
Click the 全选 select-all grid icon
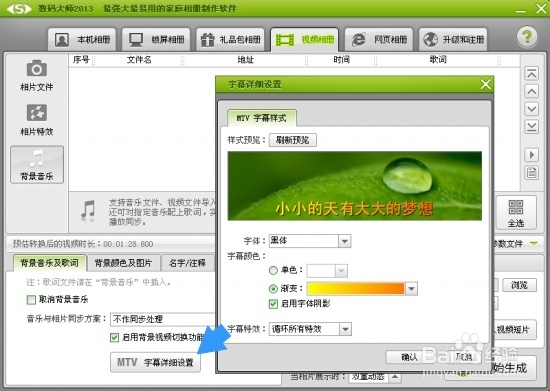tap(516, 213)
